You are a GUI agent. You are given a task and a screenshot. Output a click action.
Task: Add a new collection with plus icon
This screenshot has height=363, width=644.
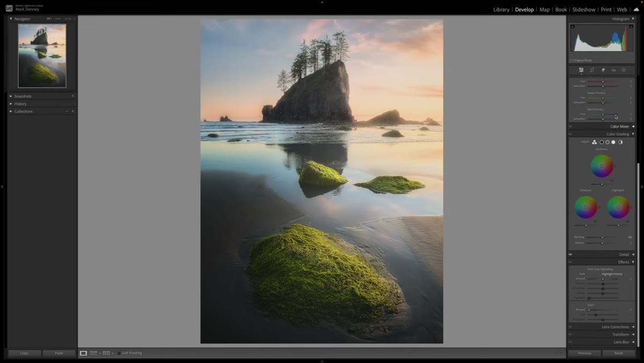72,111
